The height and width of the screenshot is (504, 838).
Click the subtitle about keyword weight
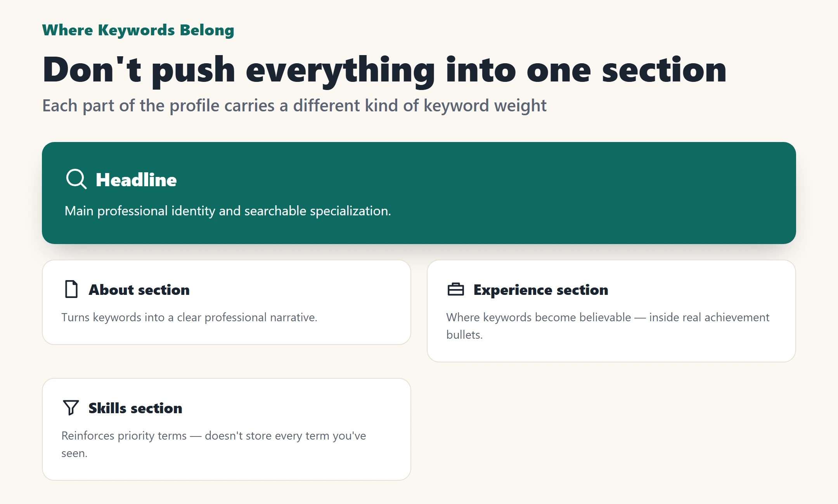tap(294, 106)
